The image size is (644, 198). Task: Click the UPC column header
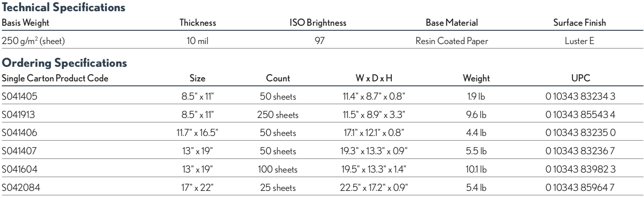click(x=581, y=78)
